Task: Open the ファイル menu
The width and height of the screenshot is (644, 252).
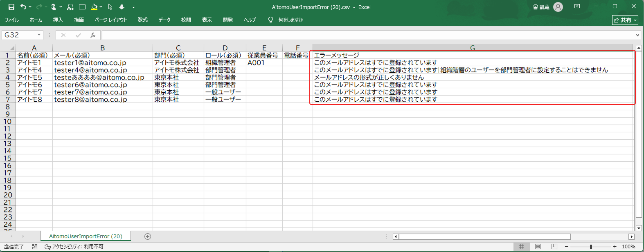Action: point(11,20)
